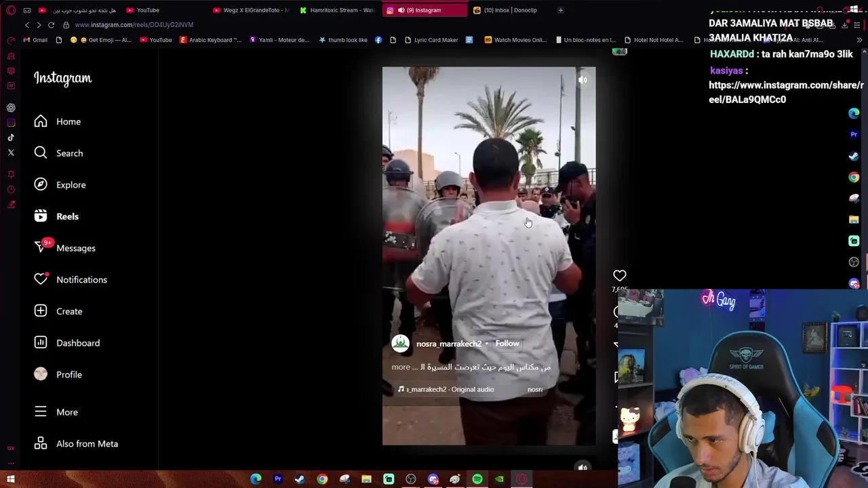The height and width of the screenshot is (488, 868).
Task: Open the Home page in Instagram sidebar
Action: pos(58,121)
